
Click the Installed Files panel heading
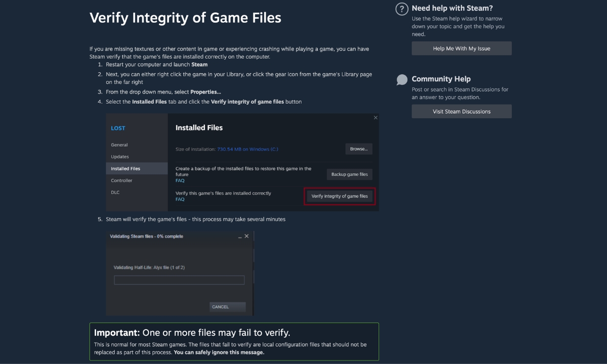[x=199, y=128]
